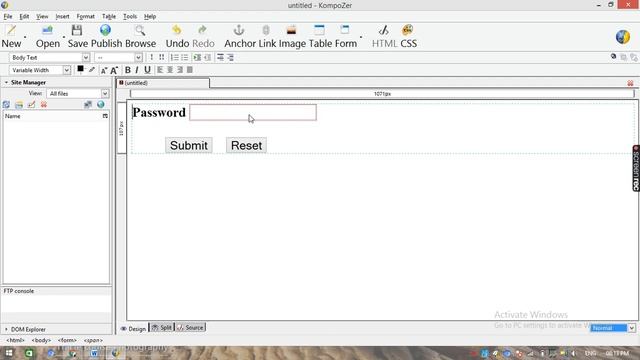
Task: Open the Edit menu
Action: coord(24,16)
